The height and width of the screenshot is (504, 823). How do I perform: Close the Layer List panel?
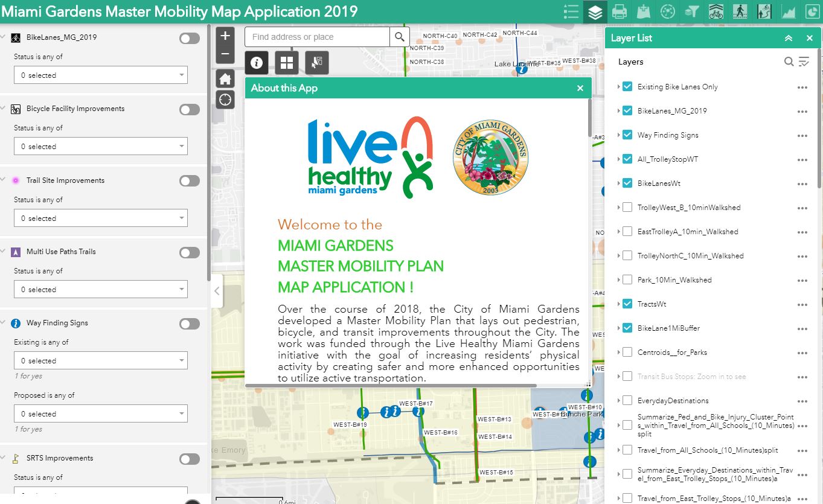tap(810, 38)
